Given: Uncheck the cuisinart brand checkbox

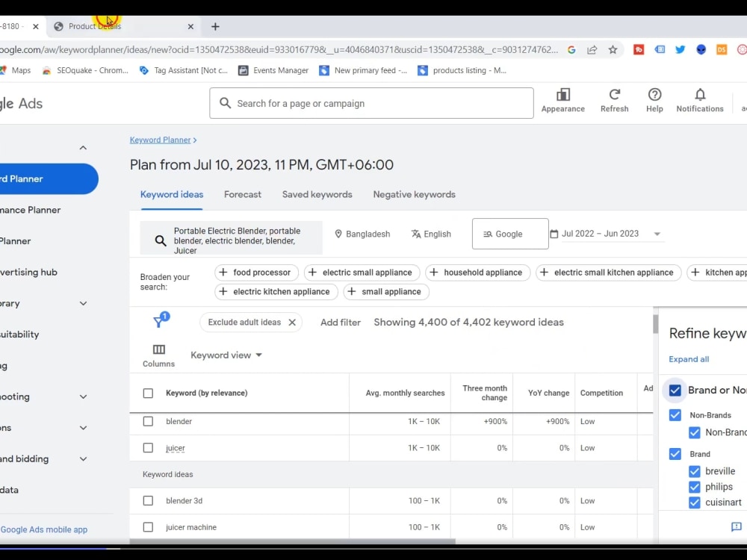Looking at the screenshot, I should pos(694,503).
